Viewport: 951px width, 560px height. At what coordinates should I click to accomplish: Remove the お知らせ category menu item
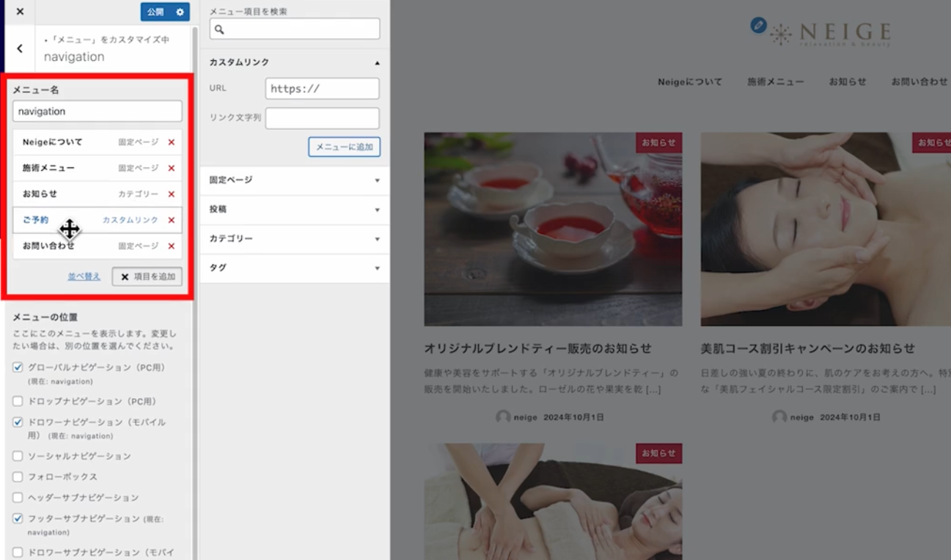[x=172, y=194]
